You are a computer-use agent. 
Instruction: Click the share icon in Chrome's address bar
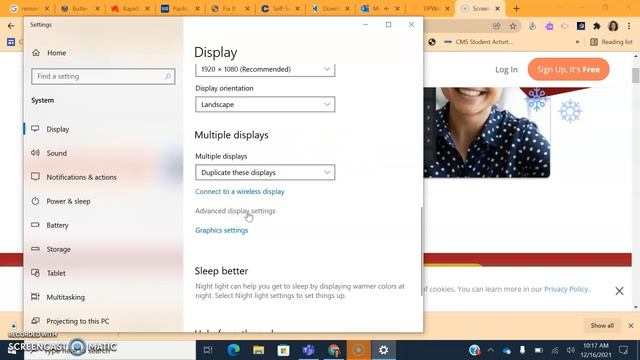pos(496,26)
